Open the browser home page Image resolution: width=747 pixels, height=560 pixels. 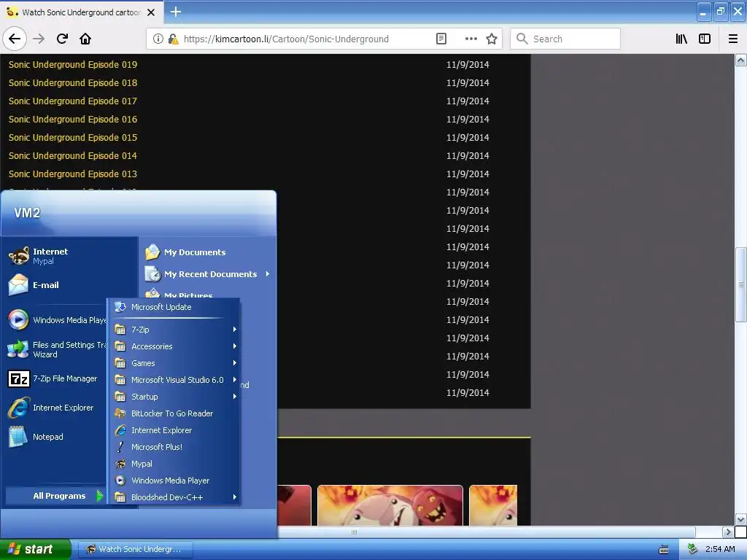(85, 39)
